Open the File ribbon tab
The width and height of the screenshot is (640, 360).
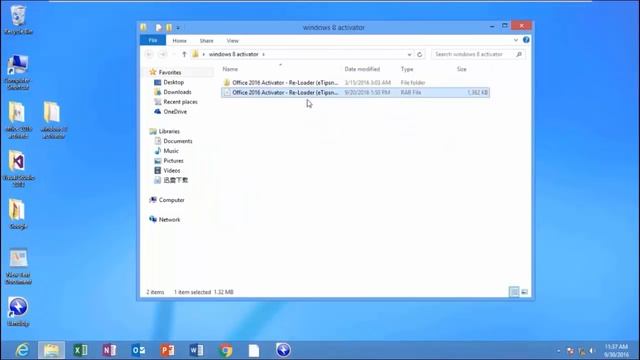pos(153,40)
